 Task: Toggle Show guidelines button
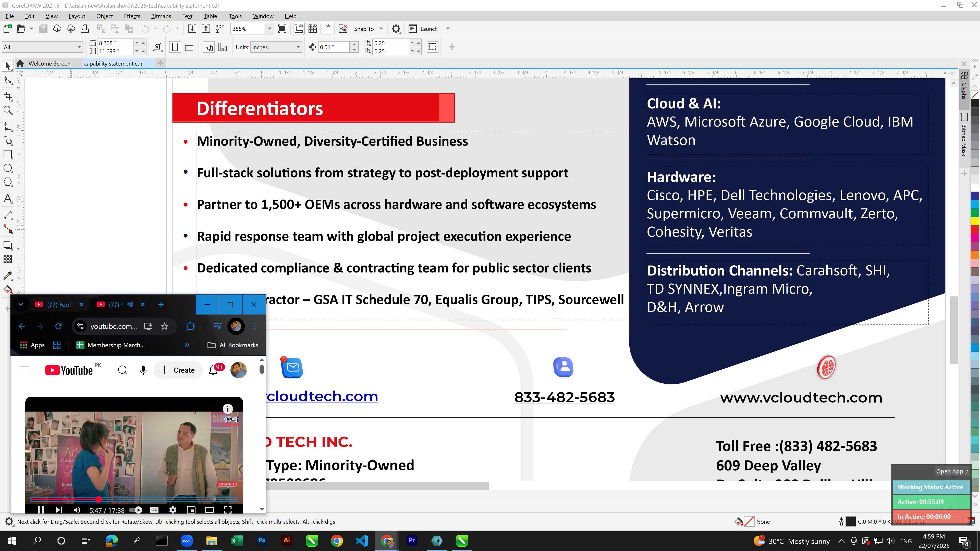[x=326, y=29]
